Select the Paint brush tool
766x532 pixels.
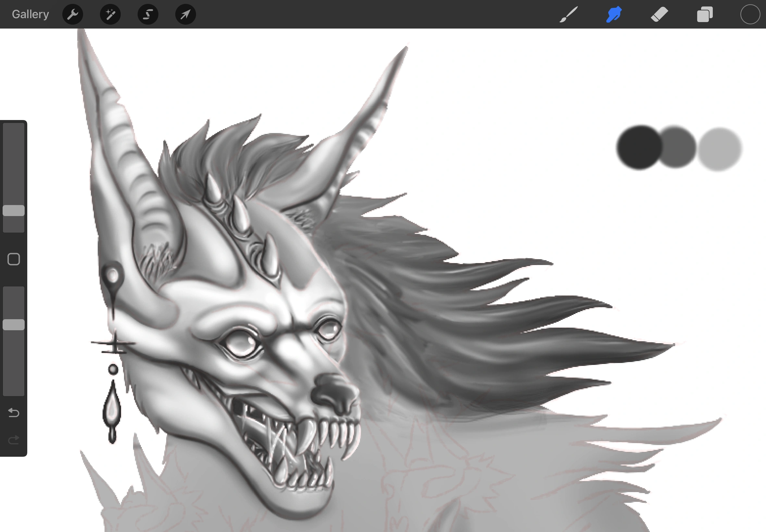(568, 14)
